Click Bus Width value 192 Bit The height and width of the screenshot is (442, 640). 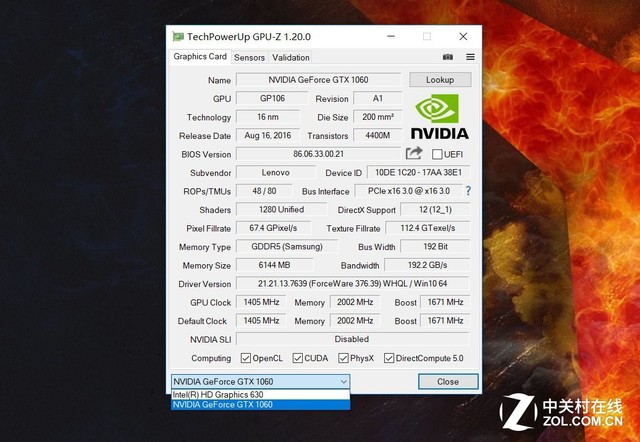(x=435, y=247)
